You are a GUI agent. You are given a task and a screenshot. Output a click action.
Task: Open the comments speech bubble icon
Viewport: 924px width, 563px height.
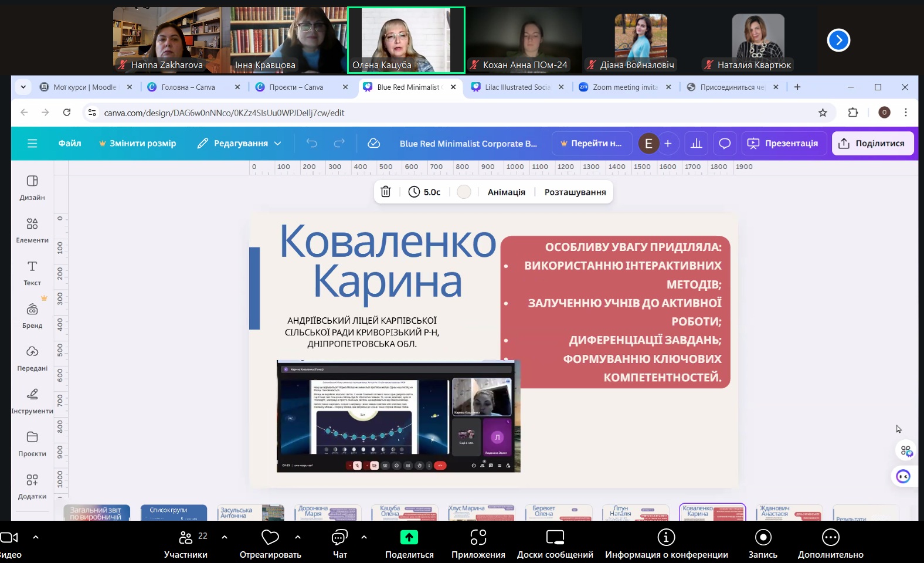725,144
